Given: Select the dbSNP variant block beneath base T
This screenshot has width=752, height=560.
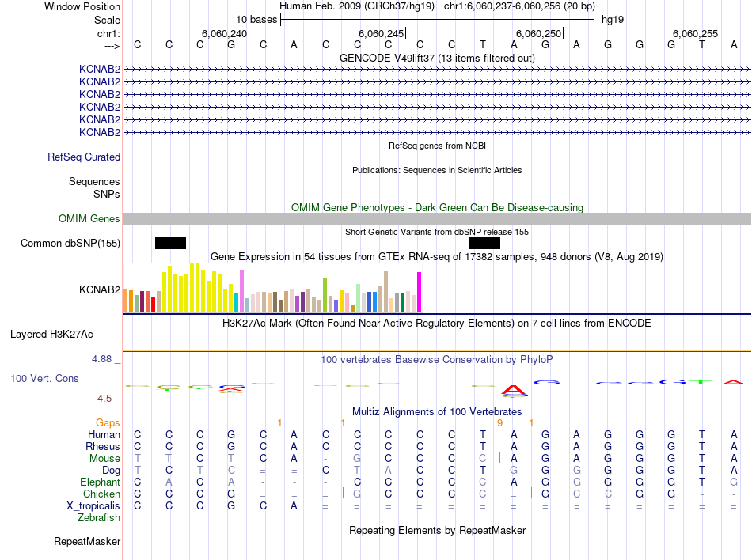Looking at the screenshot, I should [x=484, y=244].
